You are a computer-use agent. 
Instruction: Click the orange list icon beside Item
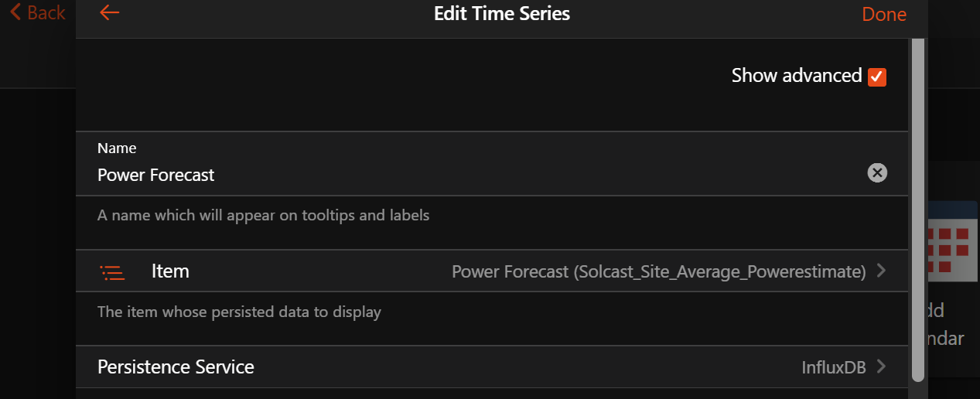pos(112,272)
